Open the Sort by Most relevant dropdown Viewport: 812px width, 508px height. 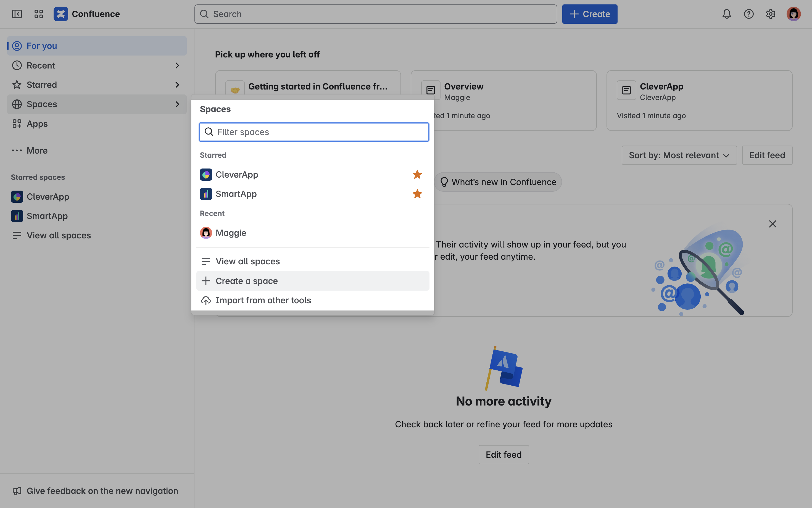[x=678, y=155]
